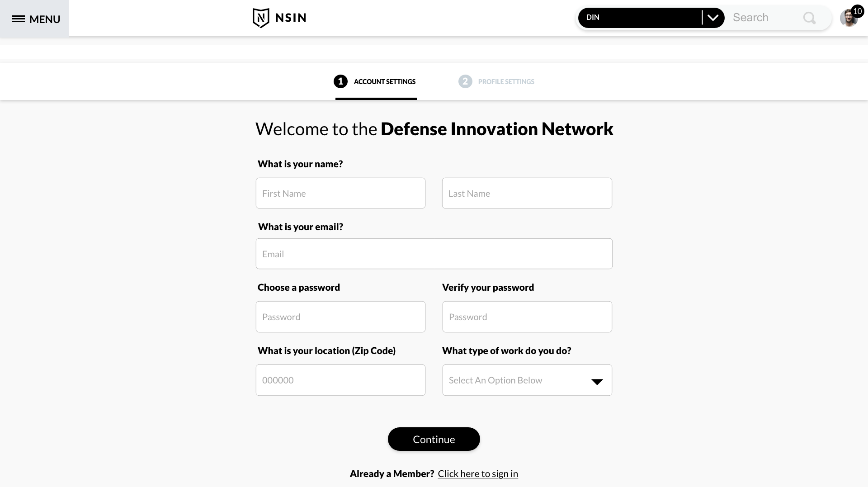Switch to the Account Settings tab
The height and width of the screenshot is (487, 868).
point(384,82)
